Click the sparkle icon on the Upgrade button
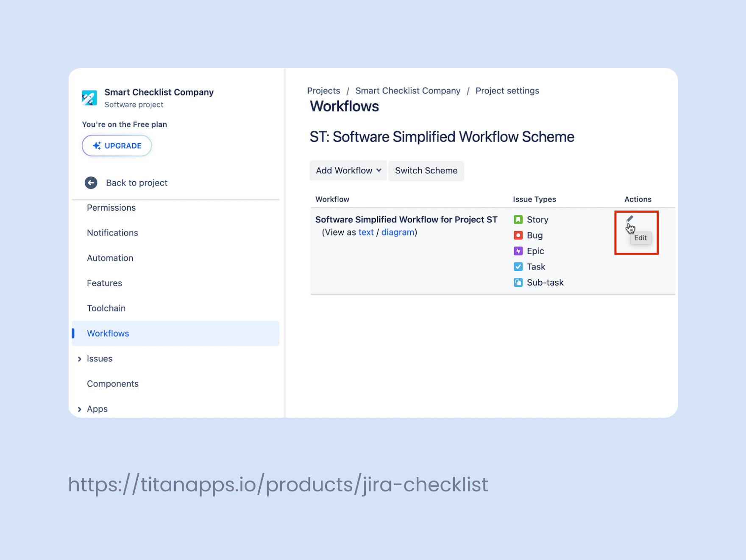Screen dimensions: 746x560 97,145
